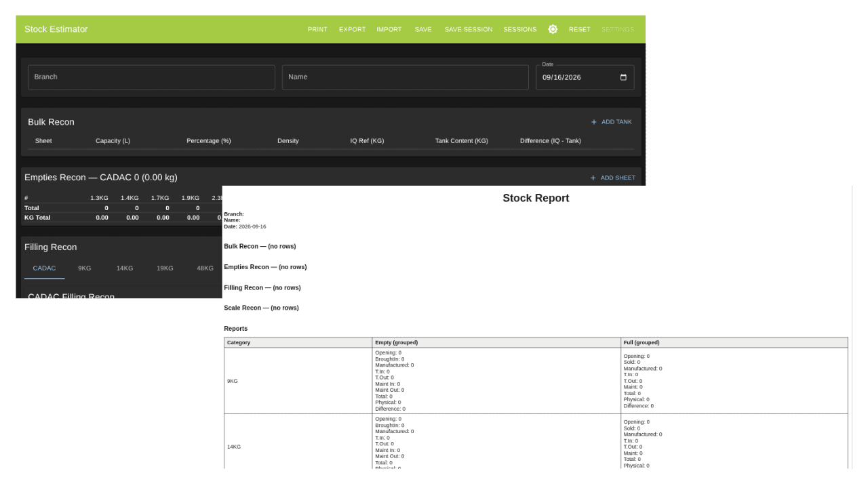Click SAVE in the top bar
Image resolution: width=868 pixels, height=488 pixels.
423,29
